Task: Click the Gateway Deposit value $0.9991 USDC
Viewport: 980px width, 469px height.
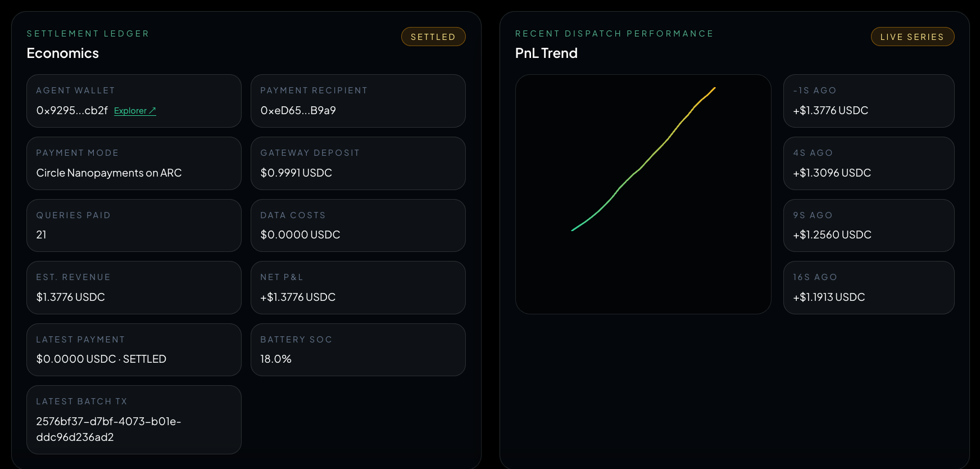Action: point(296,173)
